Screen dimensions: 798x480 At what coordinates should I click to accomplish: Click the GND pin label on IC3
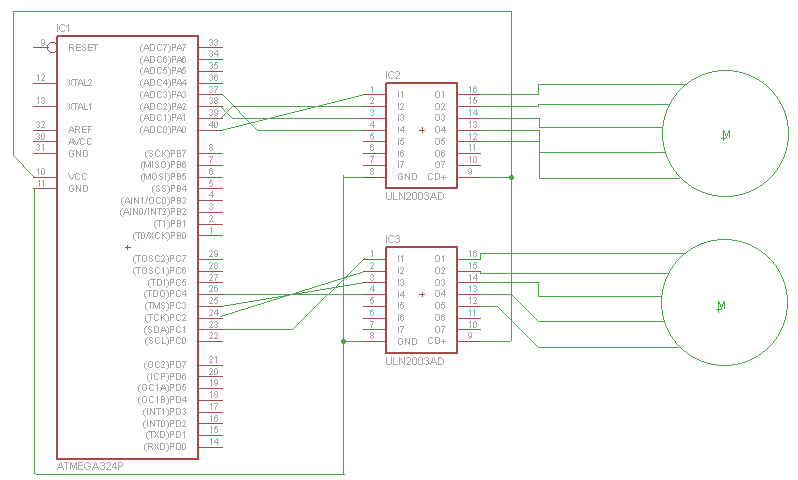[407, 341]
